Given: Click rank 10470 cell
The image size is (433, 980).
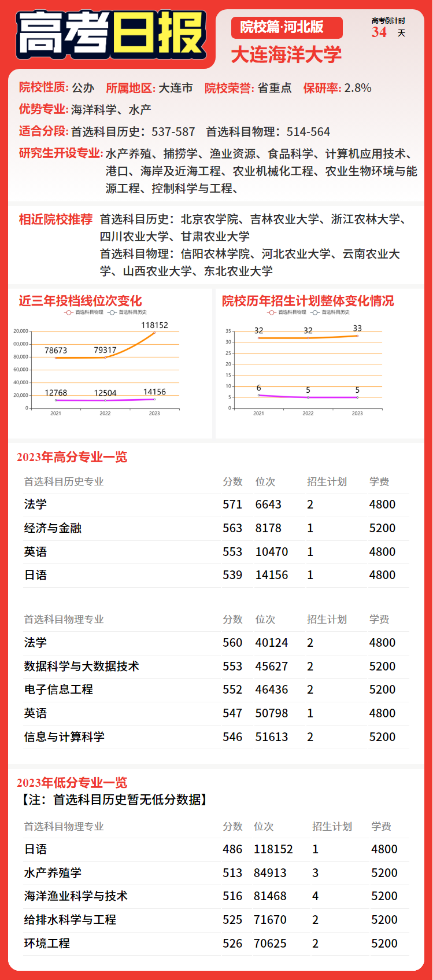Looking at the screenshot, I should [x=272, y=552].
